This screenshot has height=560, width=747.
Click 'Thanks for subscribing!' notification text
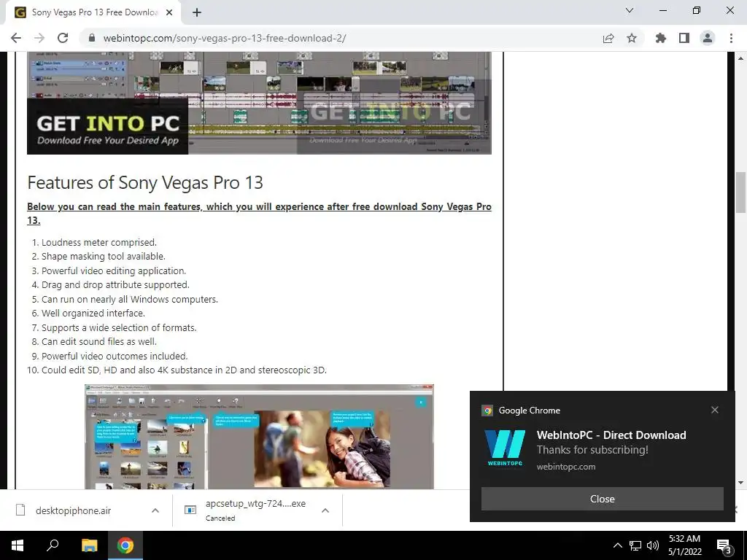click(592, 449)
